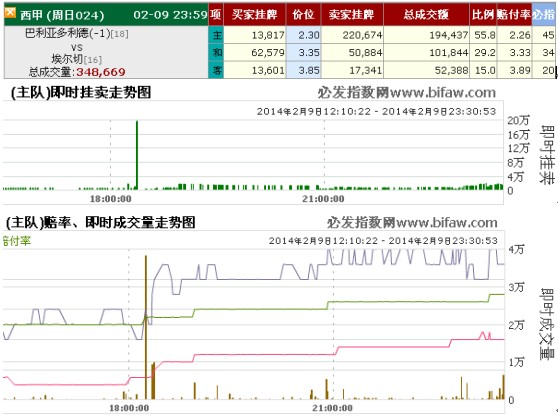Viewport: 558px width, 418px height.
Task: Click the tall brown volume spike bar
Action: pyautogui.click(x=146, y=327)
